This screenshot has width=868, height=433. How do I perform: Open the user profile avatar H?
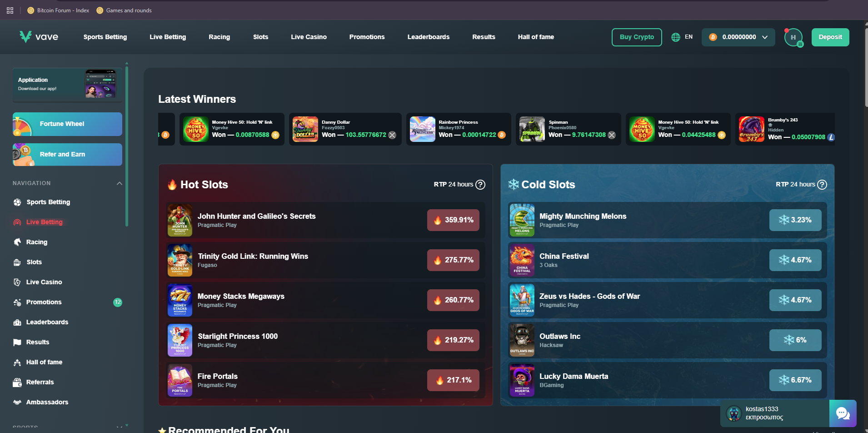(793, 37)
